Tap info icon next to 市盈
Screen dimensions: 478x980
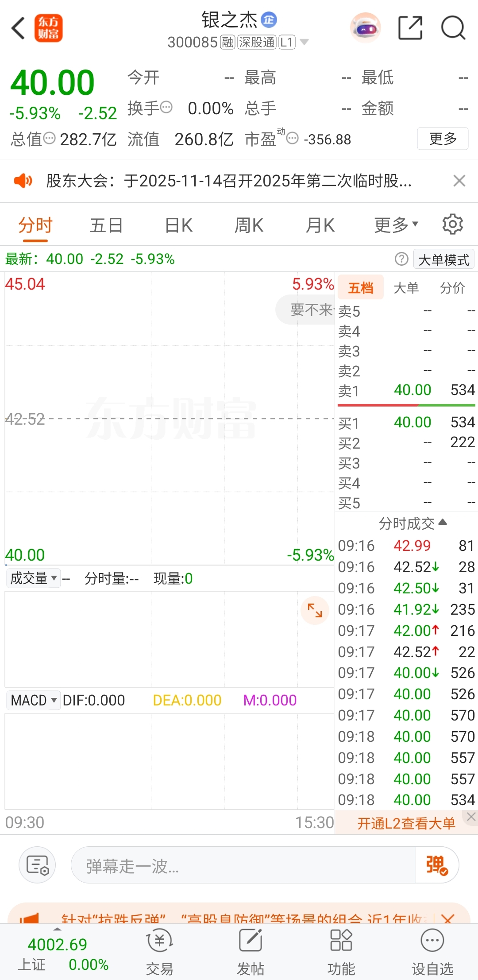click(x=293, y=139)
